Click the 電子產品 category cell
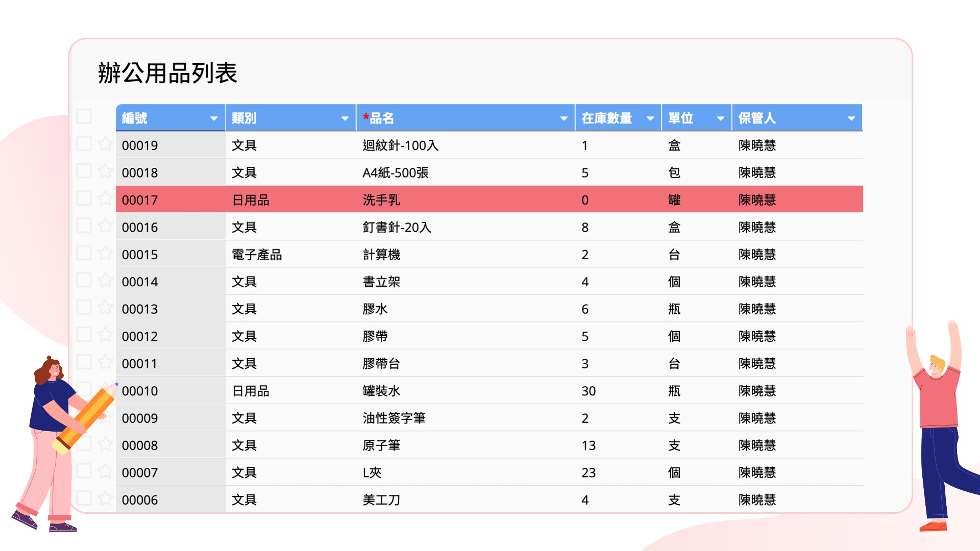 click(257, 255)
